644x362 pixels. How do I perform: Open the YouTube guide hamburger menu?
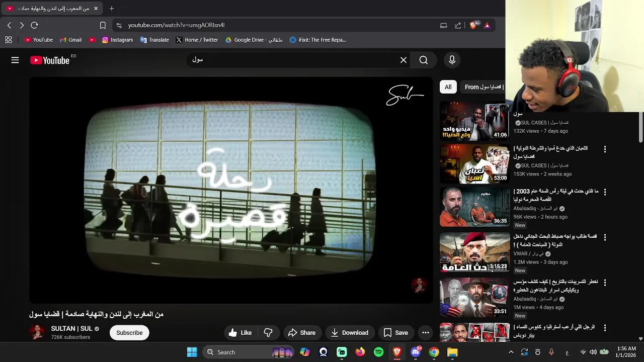15,60
